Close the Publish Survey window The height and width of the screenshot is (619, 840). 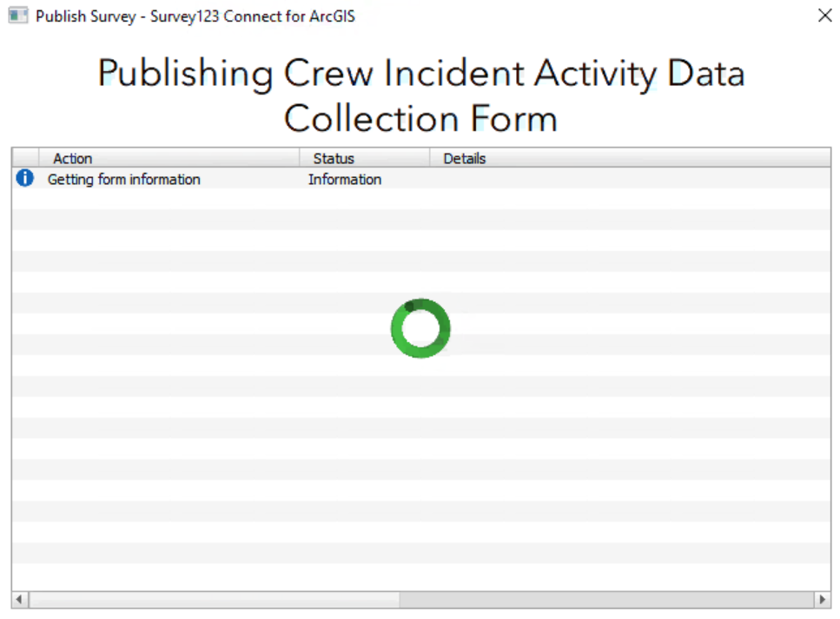click(x=824, y=16)
